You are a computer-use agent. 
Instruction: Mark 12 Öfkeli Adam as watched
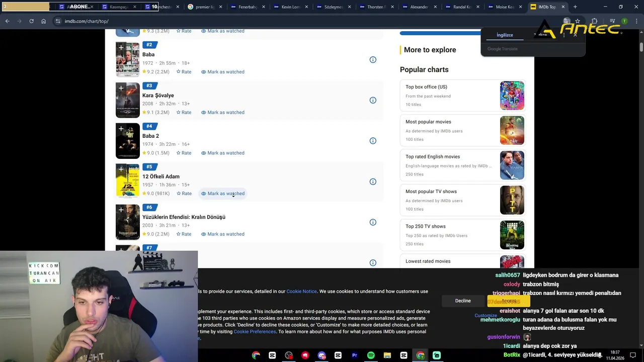[x=223, y=194]
